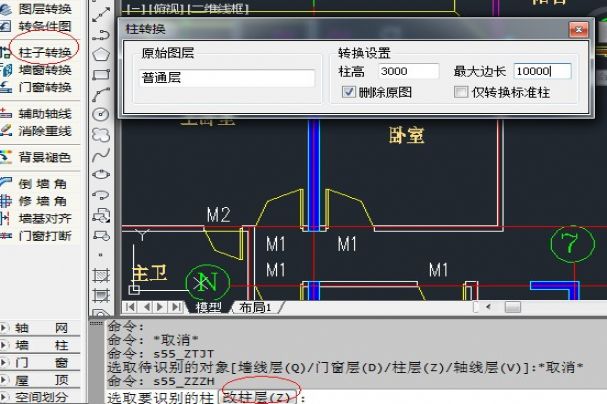This screenshot has height=404, width=607.
Task: Click the 柱高 height input field
Action: pyautogui.click(x=401, y=71)
